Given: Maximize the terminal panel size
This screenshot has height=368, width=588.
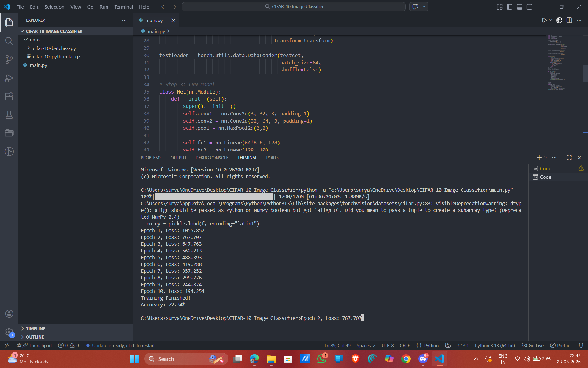Looking at the screenshot, I should point(569,158).
